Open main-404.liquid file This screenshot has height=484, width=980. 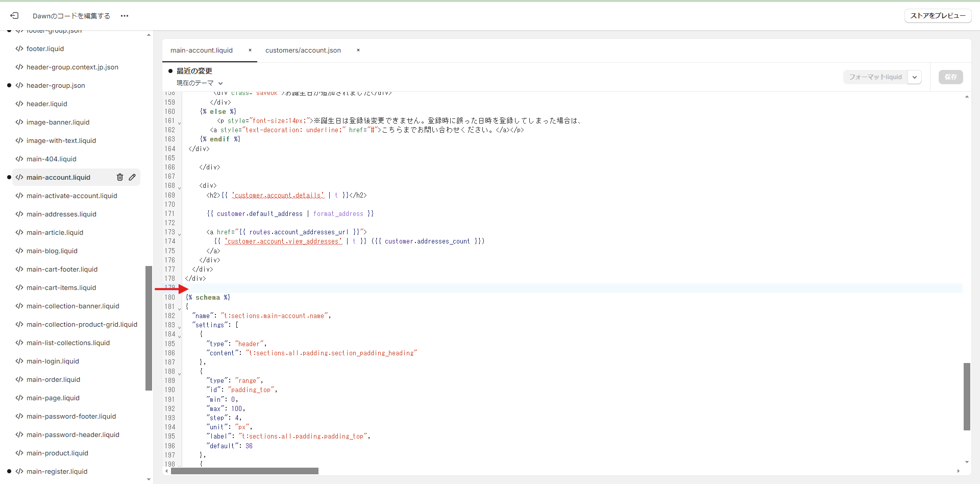tap(52, 159)
